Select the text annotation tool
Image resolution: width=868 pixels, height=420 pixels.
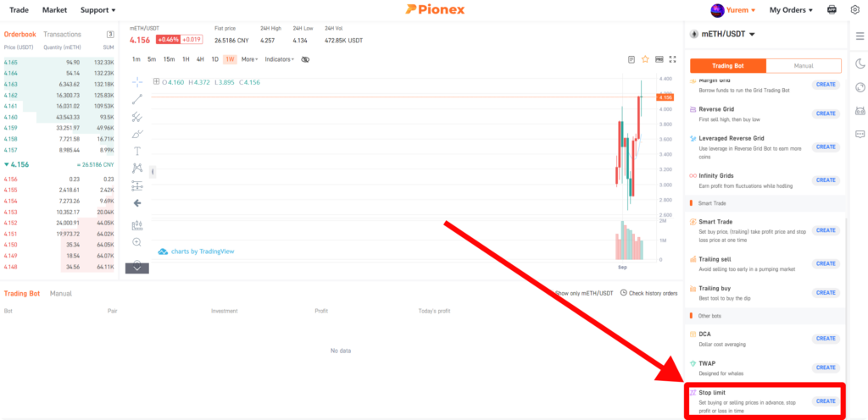pos(137,151)
